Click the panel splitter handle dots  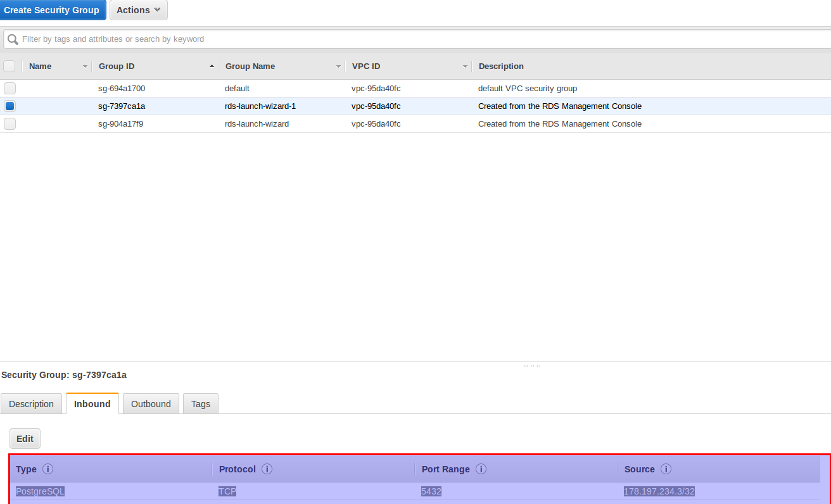pyautogui.click(x=532, y=365)
